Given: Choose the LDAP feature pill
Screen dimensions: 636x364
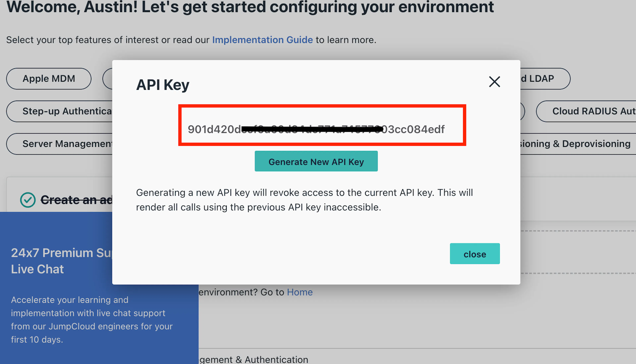Looking at the screenshot, I should click(545, 79).
